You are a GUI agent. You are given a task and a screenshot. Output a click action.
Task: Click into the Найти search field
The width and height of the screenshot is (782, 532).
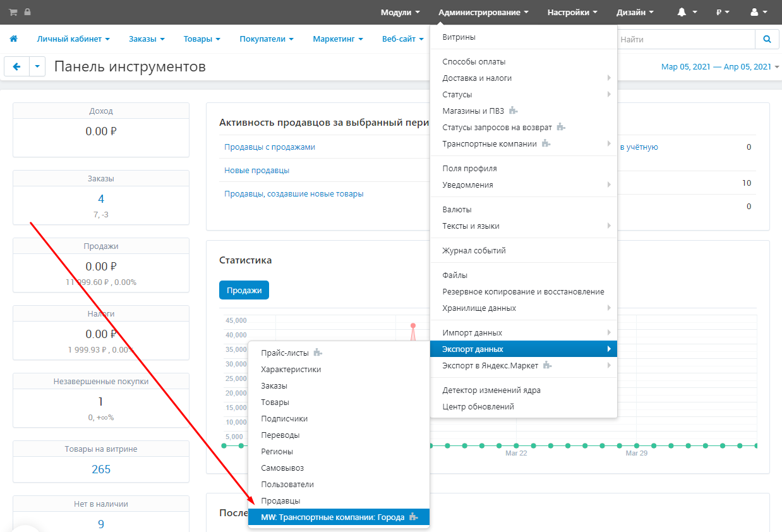pyautogui.click(x=685, y=39)
